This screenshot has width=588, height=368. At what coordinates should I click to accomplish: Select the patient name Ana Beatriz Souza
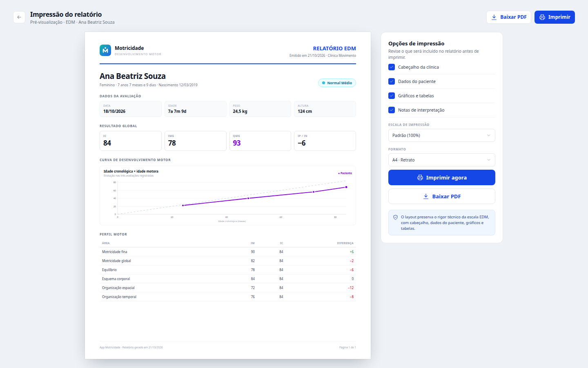tap(133, 76)
